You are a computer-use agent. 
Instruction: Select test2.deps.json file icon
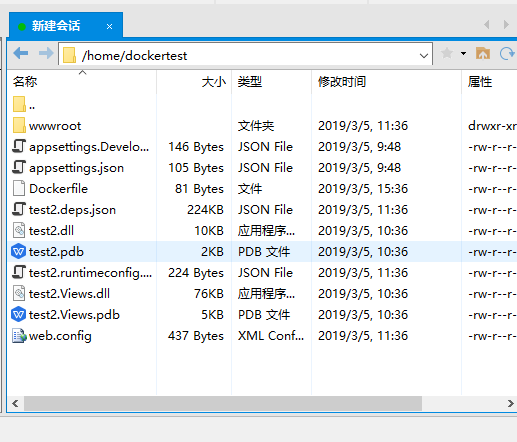19,209
